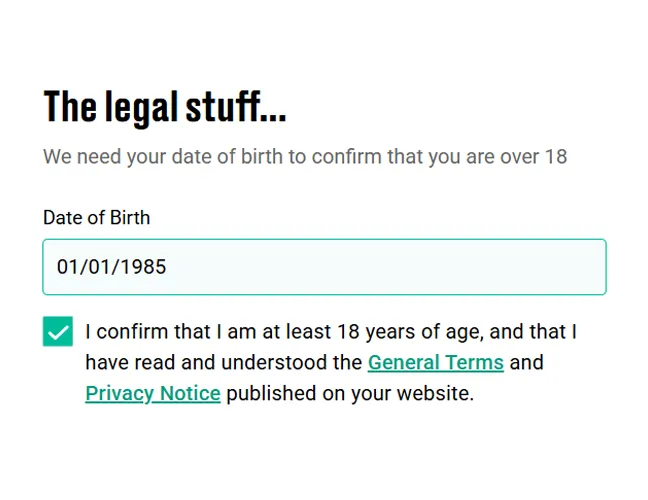Click the word "stuff..." in the heading
The height and width of the screenshot is (500, 648).
[x=236, y=107]
